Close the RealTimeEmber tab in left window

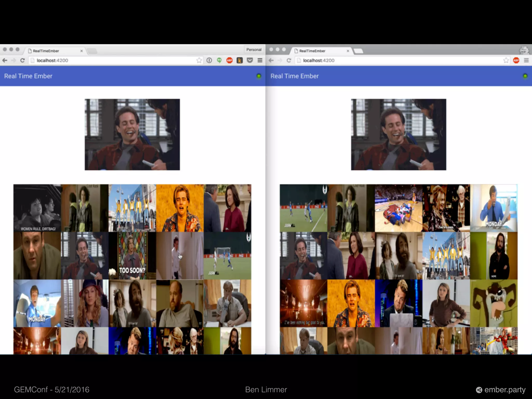[82, 51]
